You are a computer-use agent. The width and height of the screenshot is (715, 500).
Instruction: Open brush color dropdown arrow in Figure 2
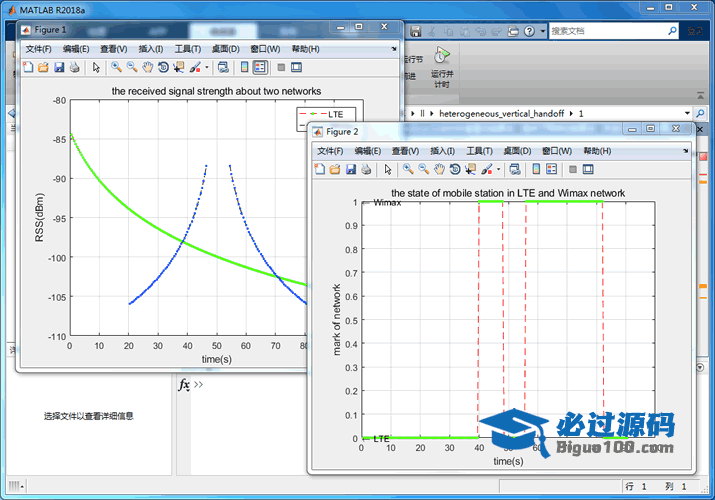499,170
